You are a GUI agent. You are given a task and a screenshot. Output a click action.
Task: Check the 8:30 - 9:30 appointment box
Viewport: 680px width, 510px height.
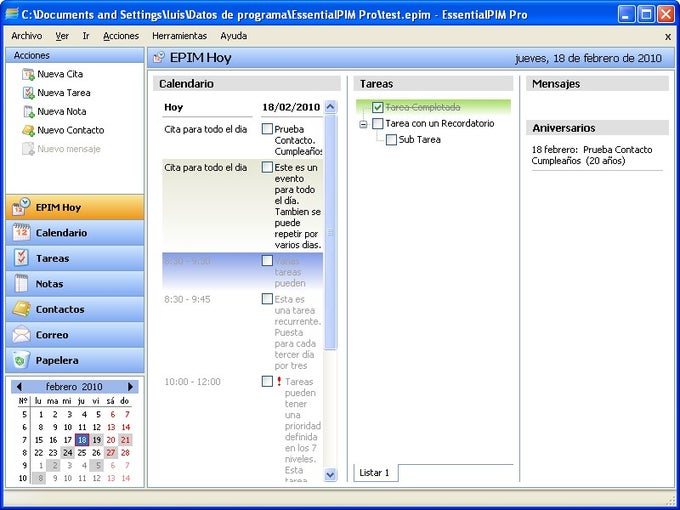click(268, 261)
